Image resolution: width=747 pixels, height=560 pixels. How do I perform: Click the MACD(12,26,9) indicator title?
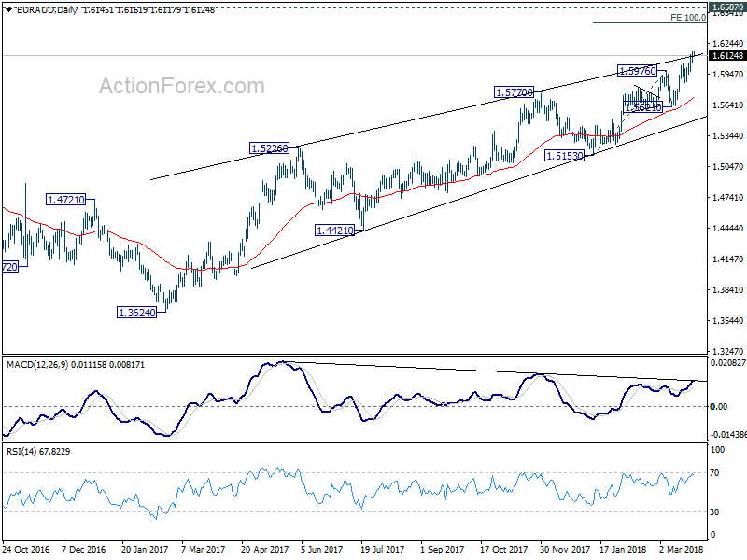click(x=38, y=364)
